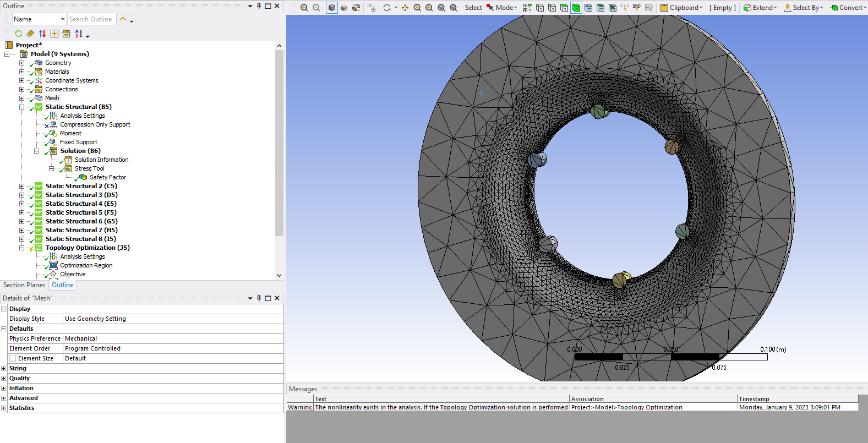
Task: Click the shaded exterior and edges display icon
Action: (x=332, y=8)
